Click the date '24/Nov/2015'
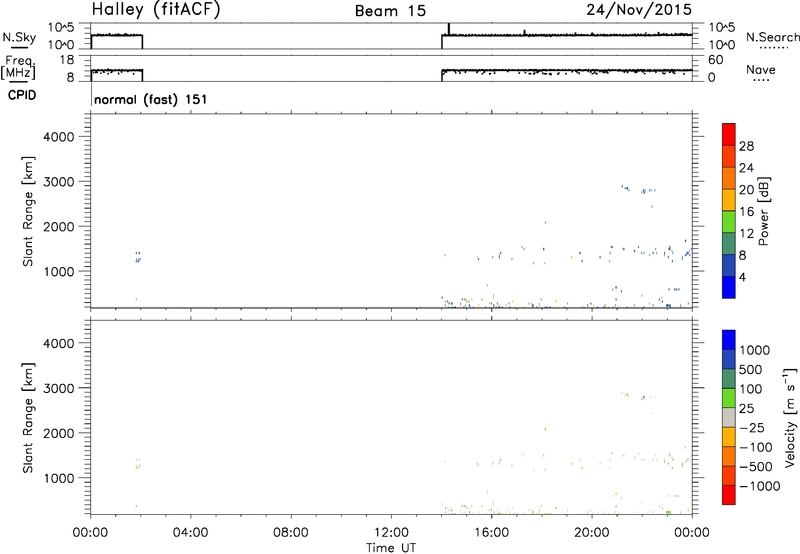This screenshot has width=800, height=554. pos(639,9)
